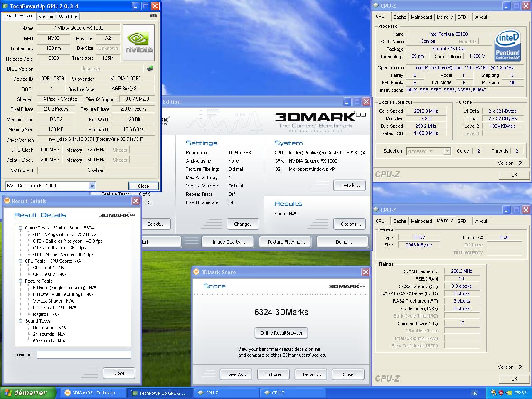Select GT4 - Mother Nature result row
This screenshot has height=399, width=532.
64,254
